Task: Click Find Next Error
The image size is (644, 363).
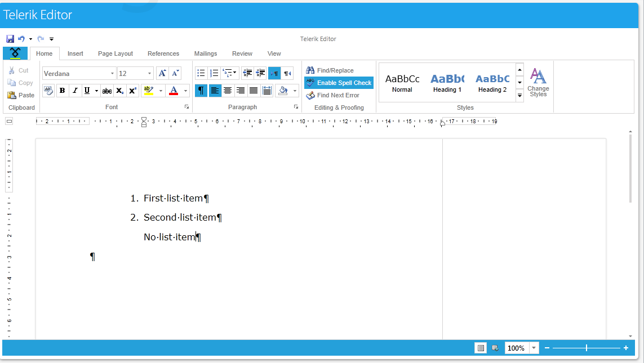Action: [332, 95]
